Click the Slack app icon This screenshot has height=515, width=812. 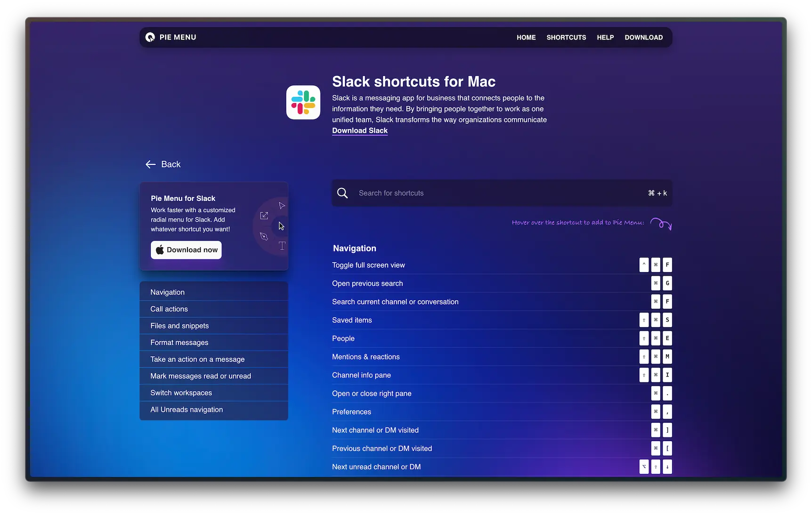click(303, 102)
